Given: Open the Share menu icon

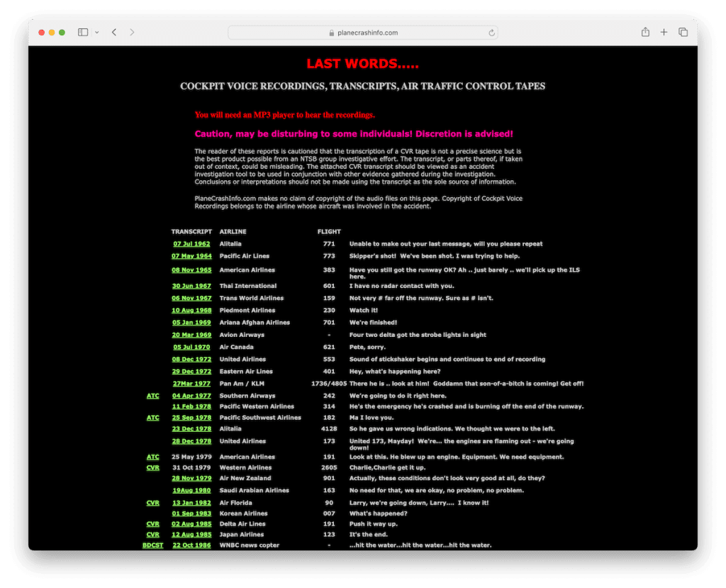Looking at the screenshot, I should point(645,32).
